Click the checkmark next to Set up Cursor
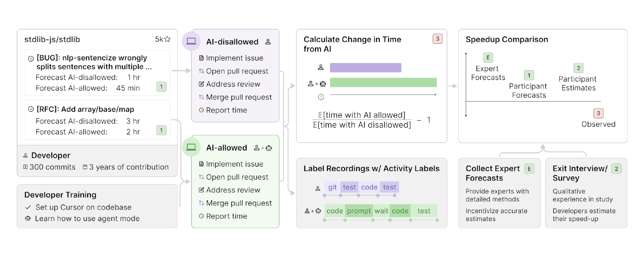This screenshot has height=254, width=644. click(28, 207)
